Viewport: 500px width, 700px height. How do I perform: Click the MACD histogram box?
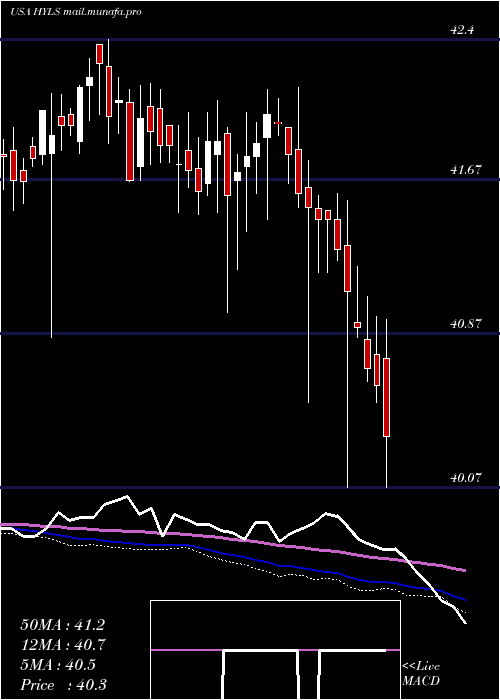pos(275,650)
